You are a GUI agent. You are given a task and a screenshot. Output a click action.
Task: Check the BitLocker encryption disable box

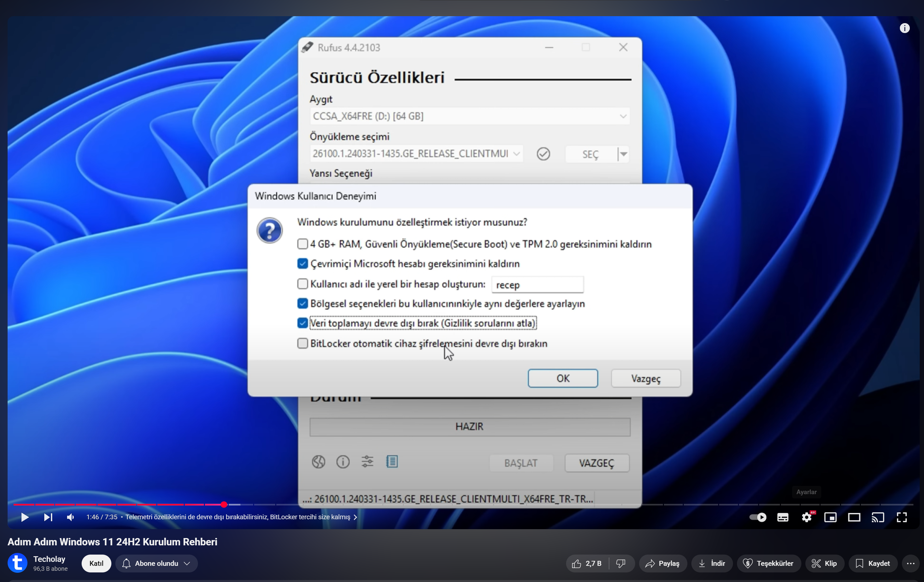point(303,344)
